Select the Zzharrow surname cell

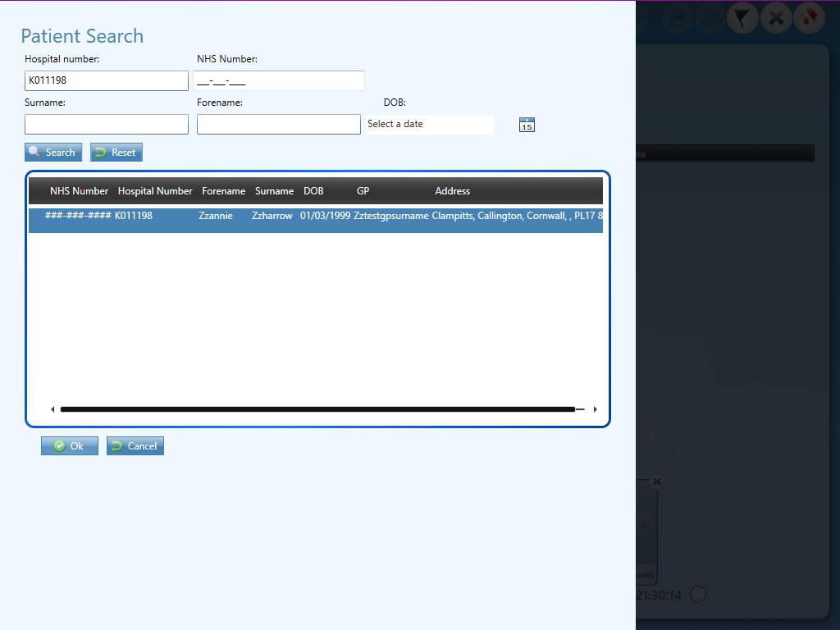coord(272,216)
